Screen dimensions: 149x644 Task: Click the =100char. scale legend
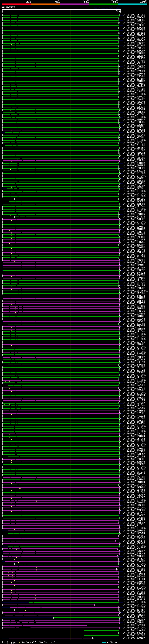111,642
